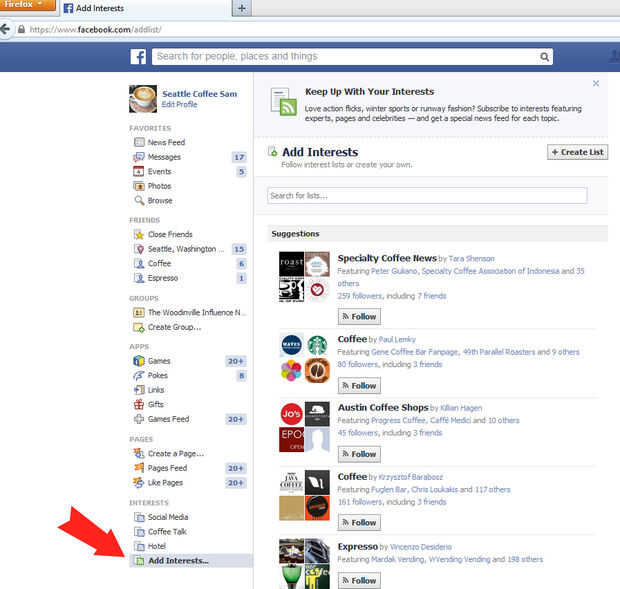Viewport: 620px width, 589px height.
Task: Click the Seattle Coffee Sam profile picture
Action: (x=143, y=99)
